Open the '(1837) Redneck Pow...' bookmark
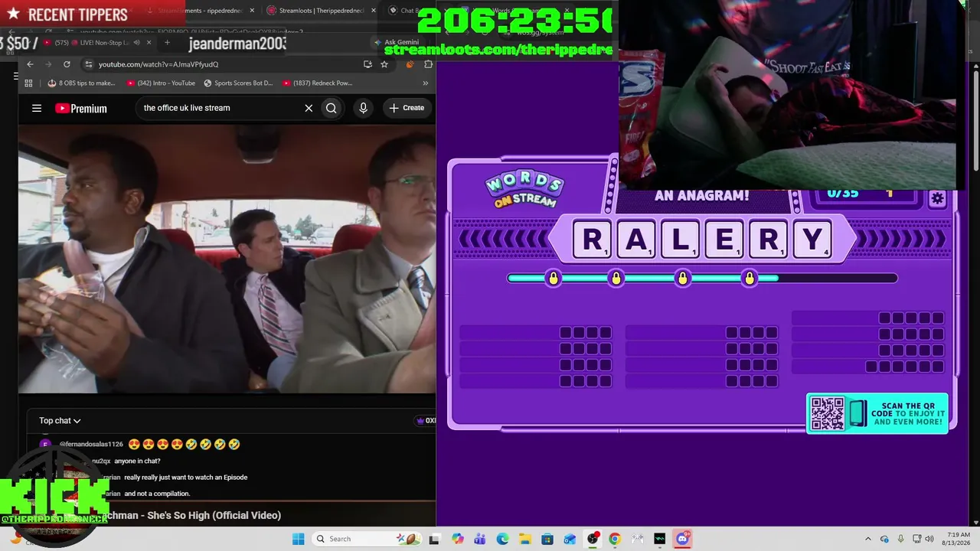This screenshot has height=551, width=980. pos(317,83)
